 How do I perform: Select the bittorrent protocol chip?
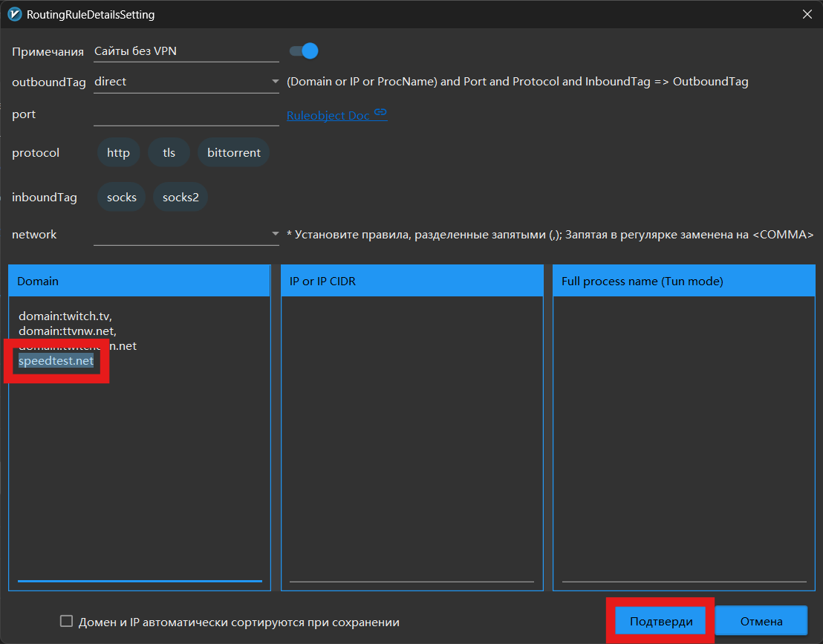click(233, 153)
